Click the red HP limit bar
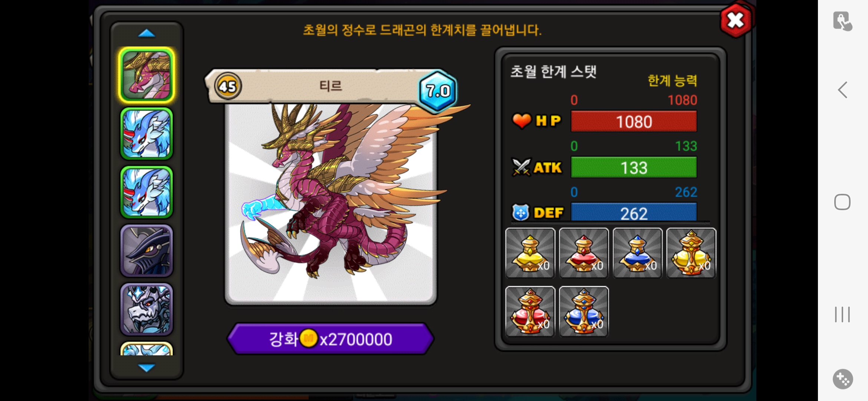 (x=634, y=121)
